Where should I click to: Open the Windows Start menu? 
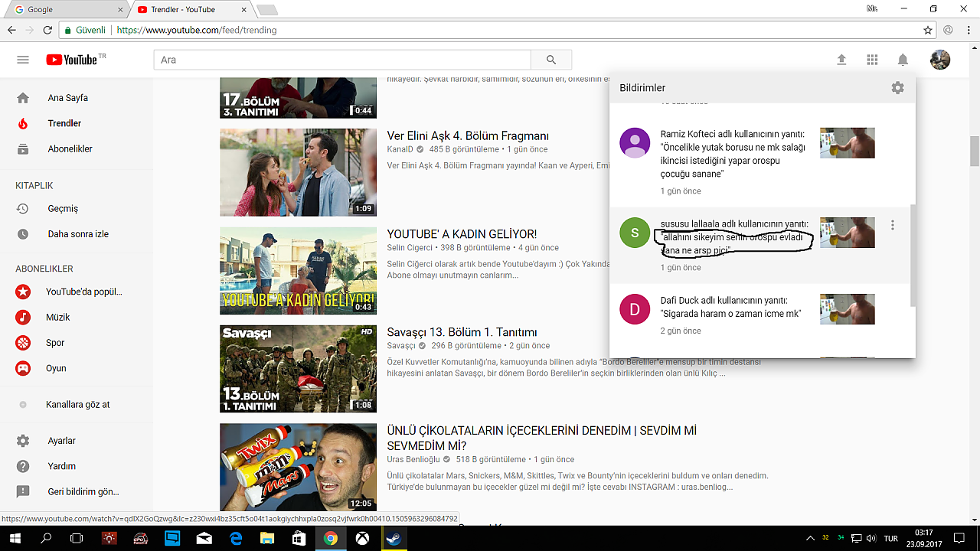[x=15, y=538]
